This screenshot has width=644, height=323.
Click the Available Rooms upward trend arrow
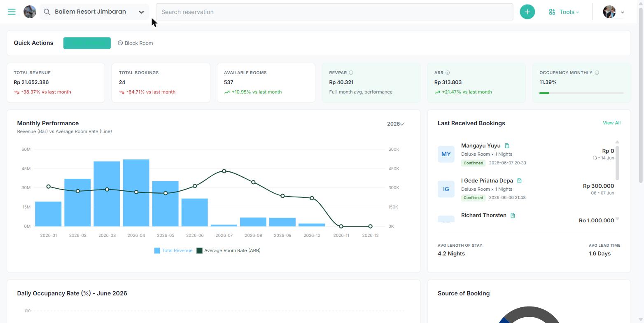point(227,92)
